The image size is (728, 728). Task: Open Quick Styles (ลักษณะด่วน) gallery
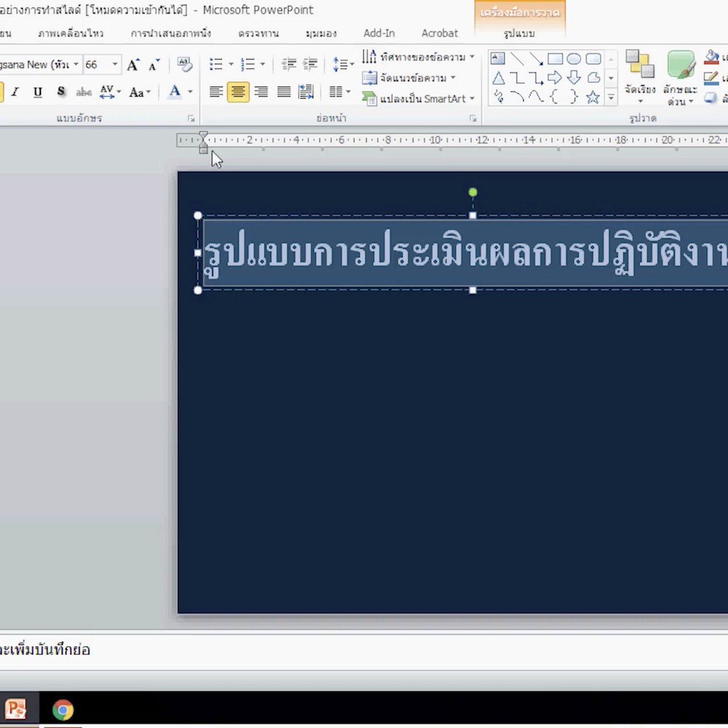[680, 78]
